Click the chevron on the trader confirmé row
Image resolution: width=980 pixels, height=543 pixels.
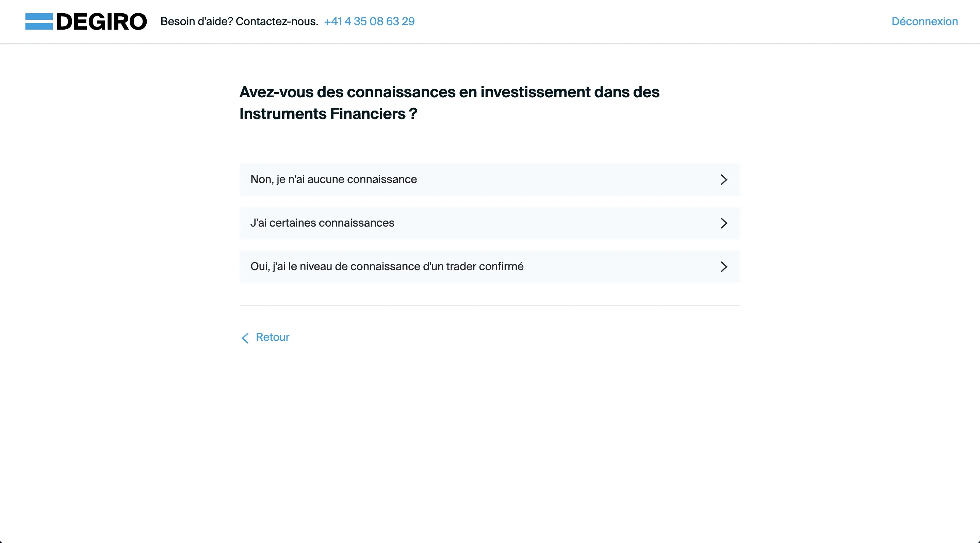[x=724, y=266]
